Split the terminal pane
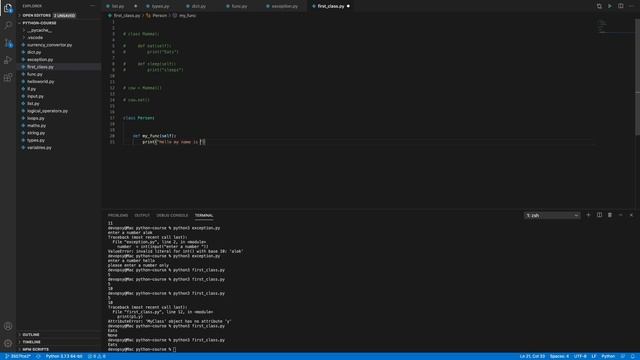This screenshot has width=640, height=360. (x=599, y=215)
